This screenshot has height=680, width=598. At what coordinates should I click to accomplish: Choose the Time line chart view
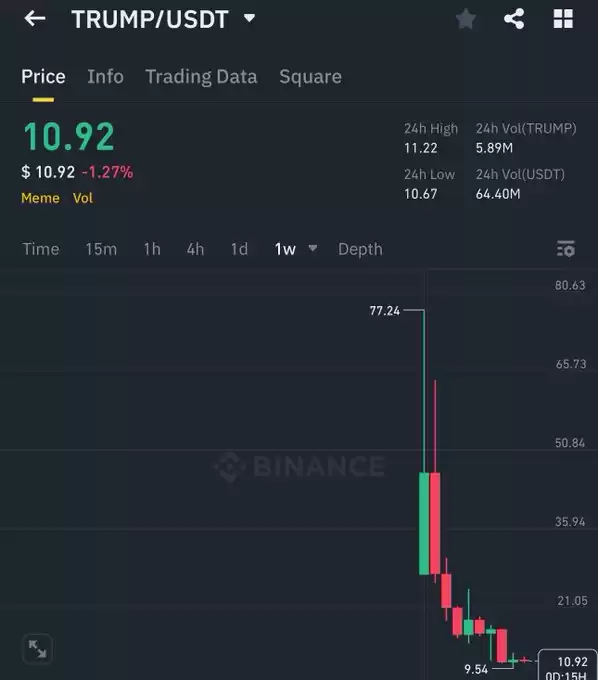(41, 249)
